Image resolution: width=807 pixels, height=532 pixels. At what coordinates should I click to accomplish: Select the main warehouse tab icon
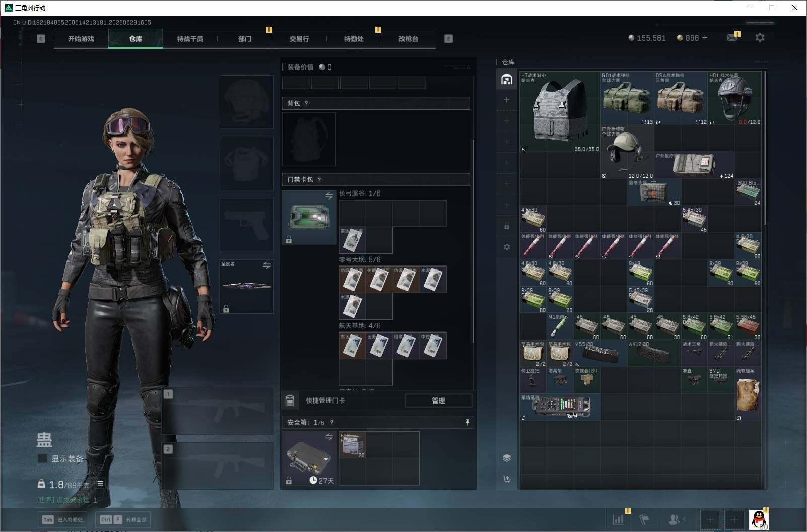[x=507, y=79]
